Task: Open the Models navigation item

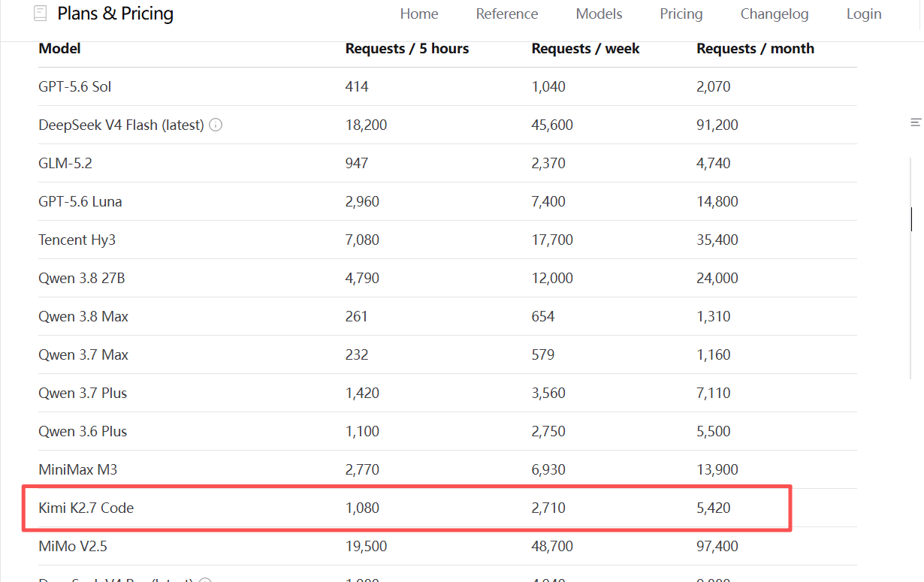Action: [599, 14]
